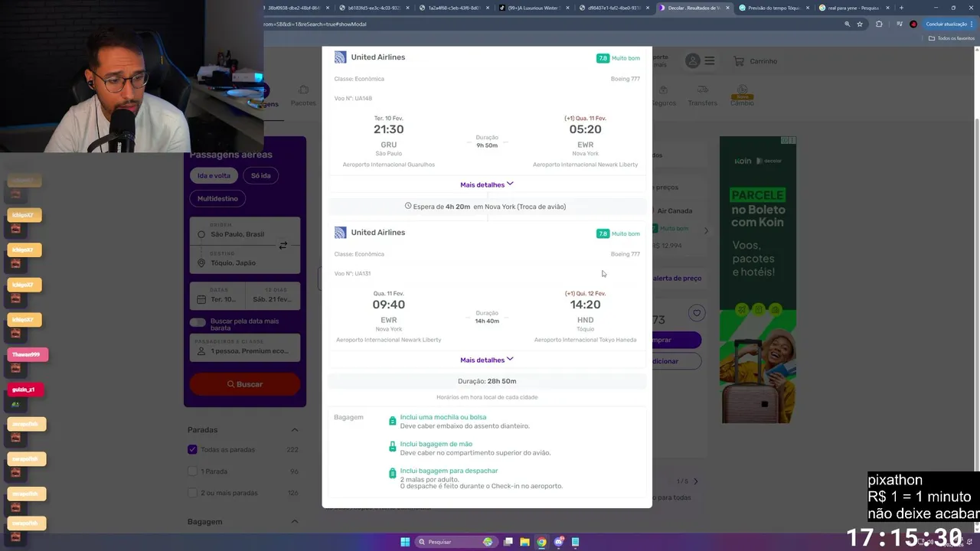The image size is (980, 551).
Task: Switch to Previsão do tempo Tóquio tab
Action: [773, 8]
